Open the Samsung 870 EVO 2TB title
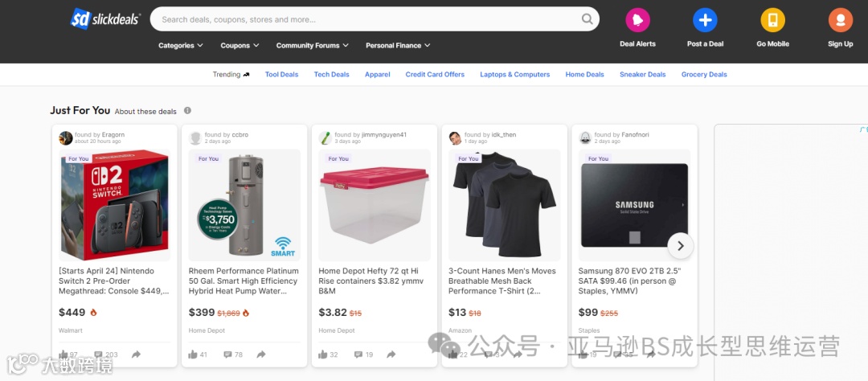The image size is (868, 381). tap(630, 281)
